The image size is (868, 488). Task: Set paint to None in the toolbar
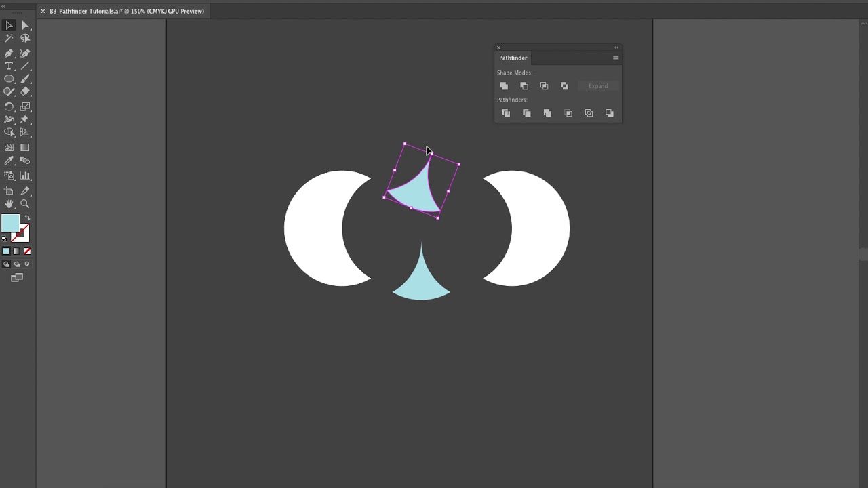27,251
